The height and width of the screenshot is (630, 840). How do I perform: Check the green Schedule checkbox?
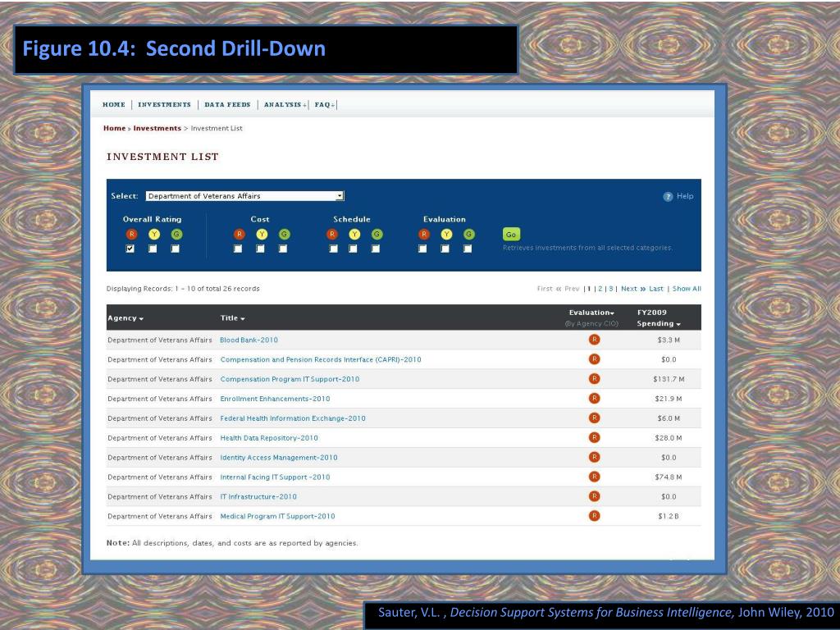point(376,249)
